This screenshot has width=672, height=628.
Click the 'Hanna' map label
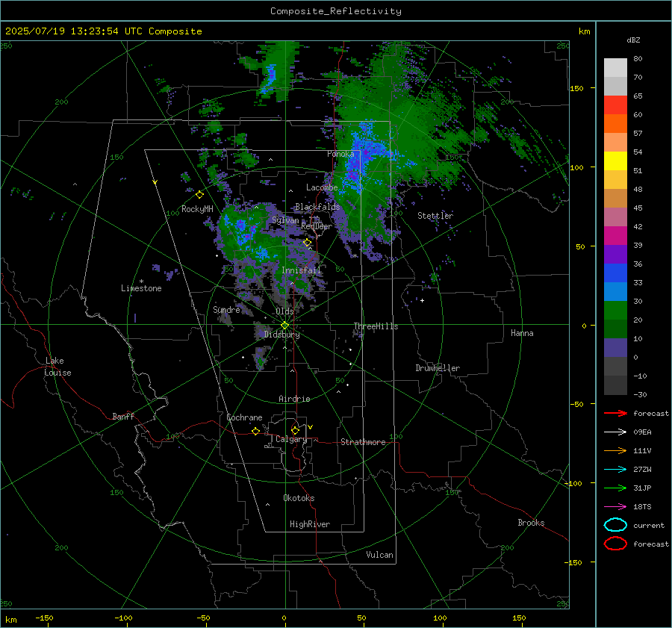pyautogui.click(x=522, y=333)
